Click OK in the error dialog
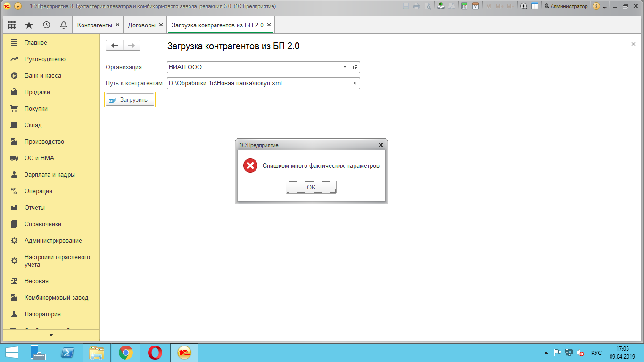The width and height of the screenshot is (644, 362). coord(311,187)
